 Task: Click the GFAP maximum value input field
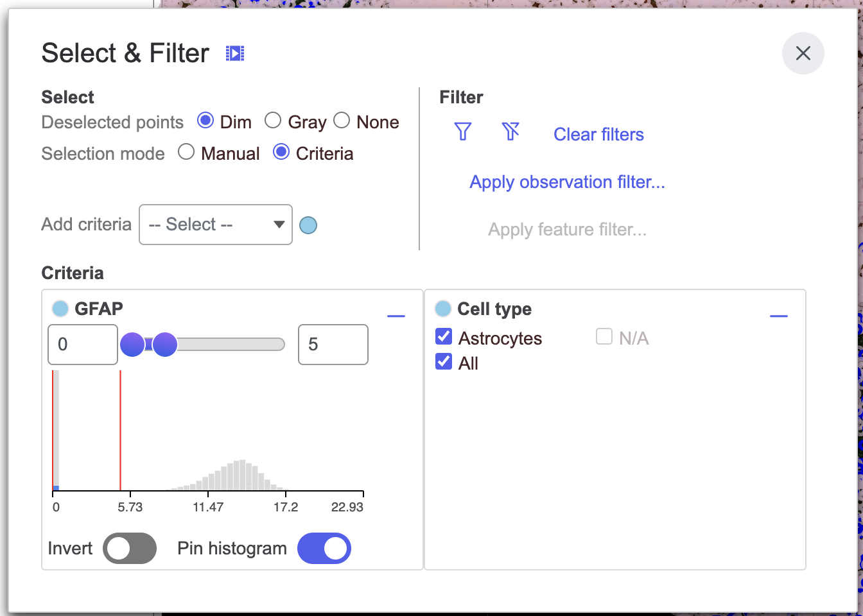click(x=333, y=345)
